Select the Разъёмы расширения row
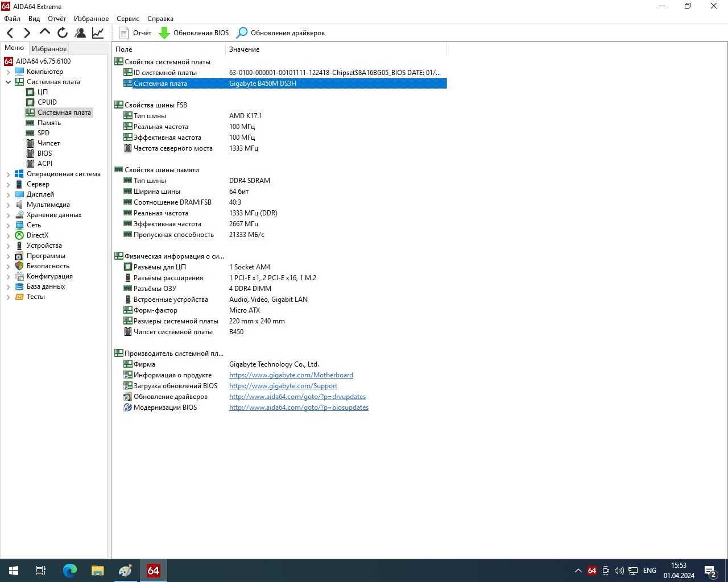 (280, 278)
